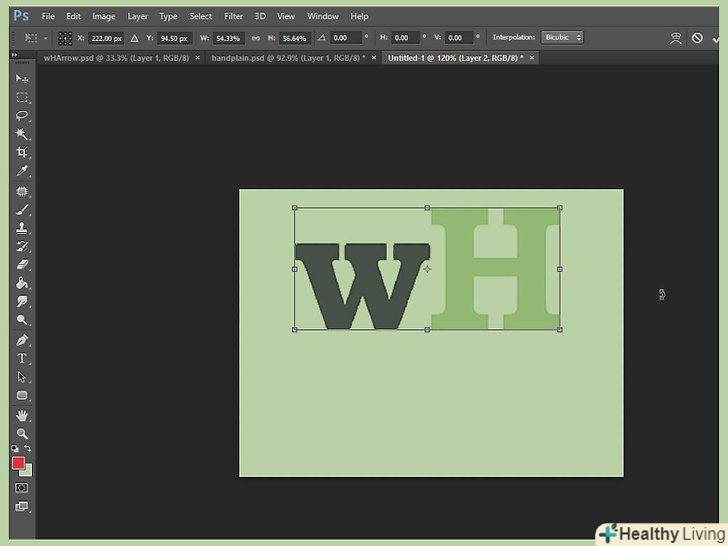Select the Hand tool
The image size is (728, 546).
point(22,415)
